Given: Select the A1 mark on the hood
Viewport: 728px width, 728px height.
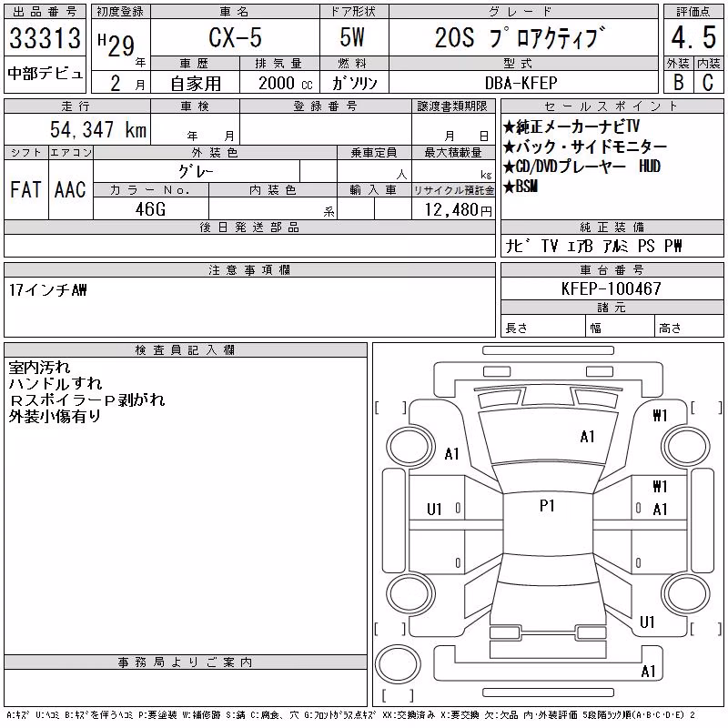Looking at the screenshot, I should pos(587,437).
